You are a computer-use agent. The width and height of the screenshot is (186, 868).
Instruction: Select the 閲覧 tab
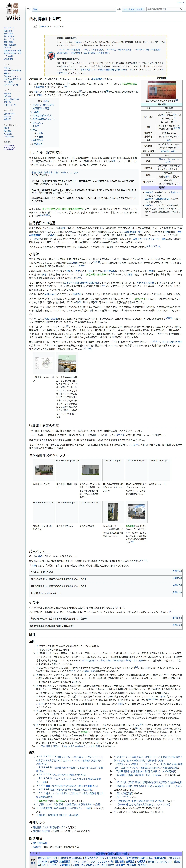pyautogui.click(x=119, y=9)
